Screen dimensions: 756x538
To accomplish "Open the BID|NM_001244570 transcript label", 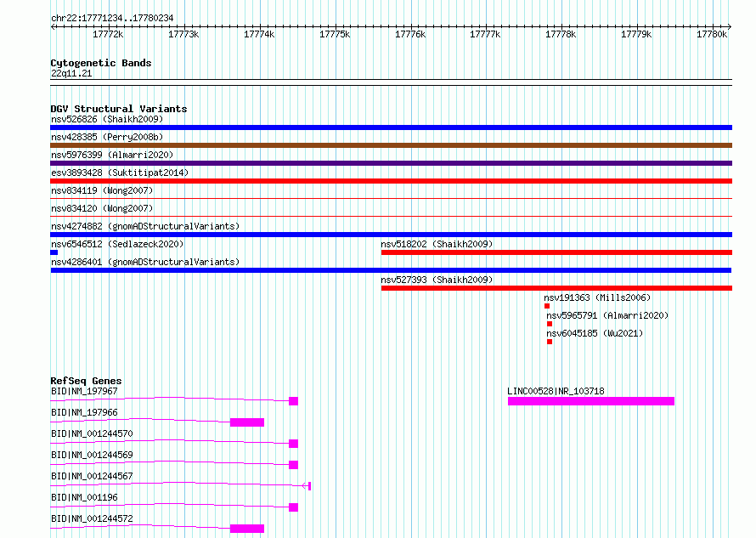I will [x=92, y=433].
